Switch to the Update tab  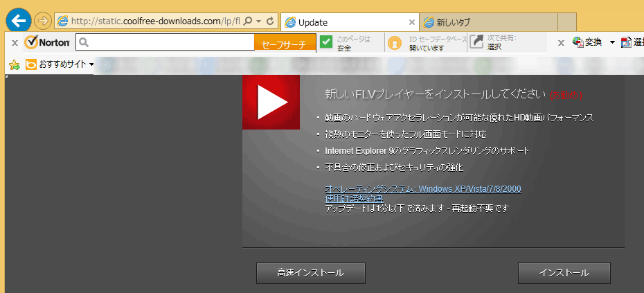point(350,22)
